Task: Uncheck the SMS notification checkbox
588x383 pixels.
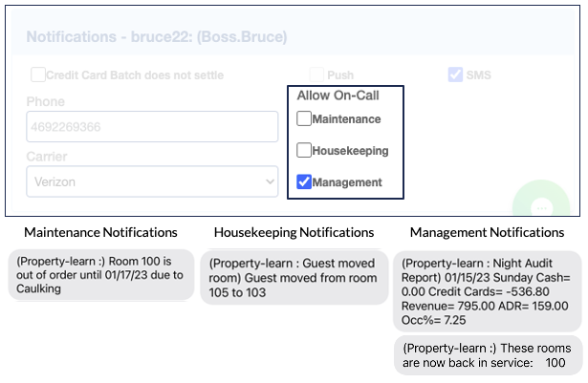Action: pos(455,74)
